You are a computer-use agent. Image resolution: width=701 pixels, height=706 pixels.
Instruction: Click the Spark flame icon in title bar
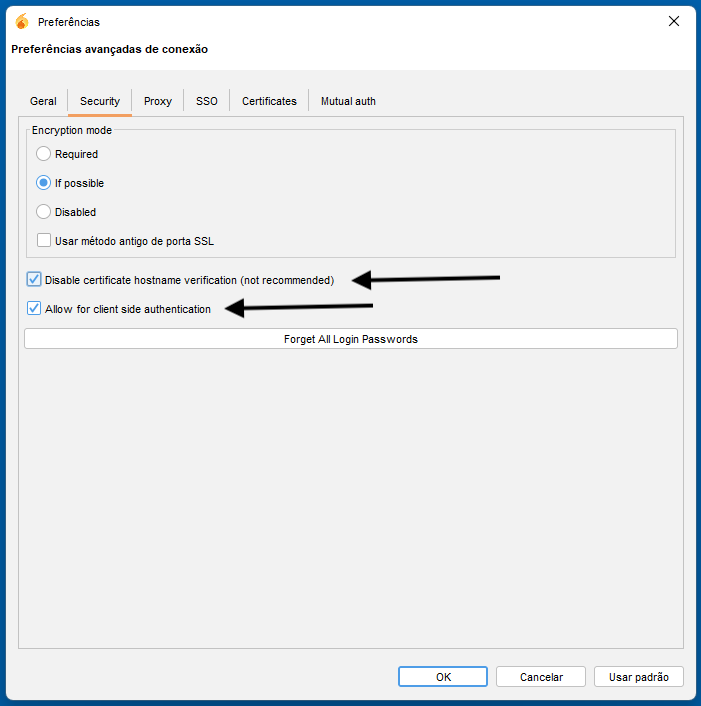(x=22, y=21)
